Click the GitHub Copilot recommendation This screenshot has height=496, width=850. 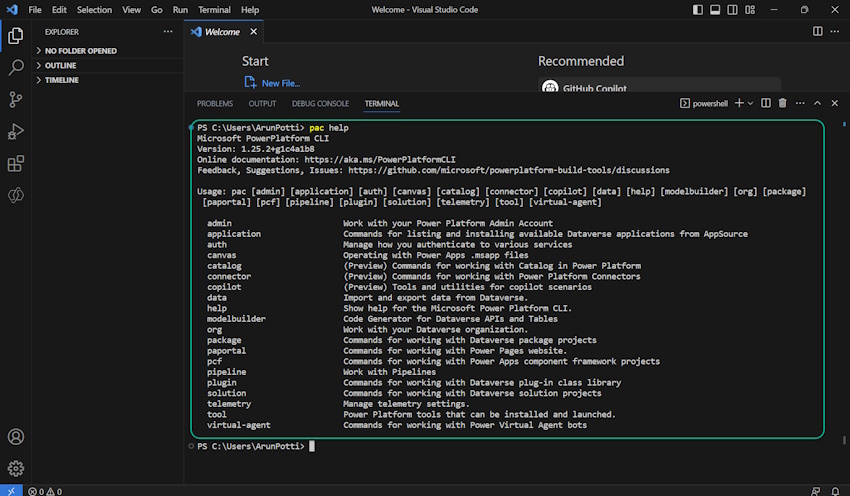pos(594,88)
